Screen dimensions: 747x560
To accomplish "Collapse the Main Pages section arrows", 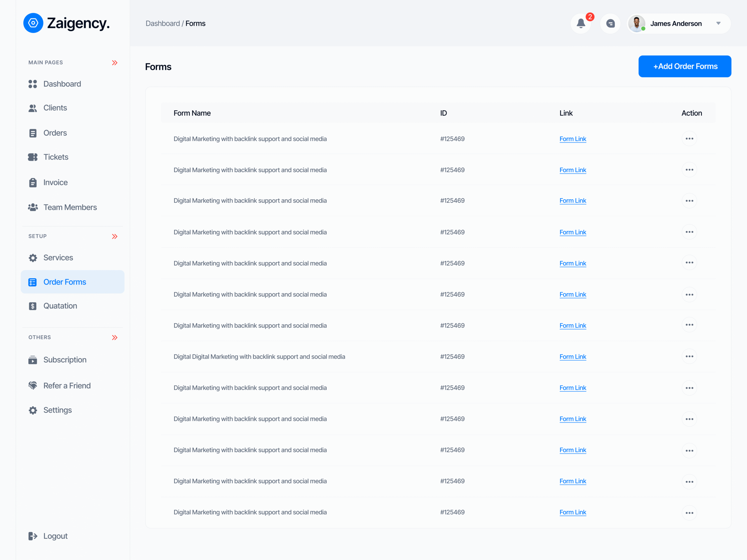I will point(115,63).
